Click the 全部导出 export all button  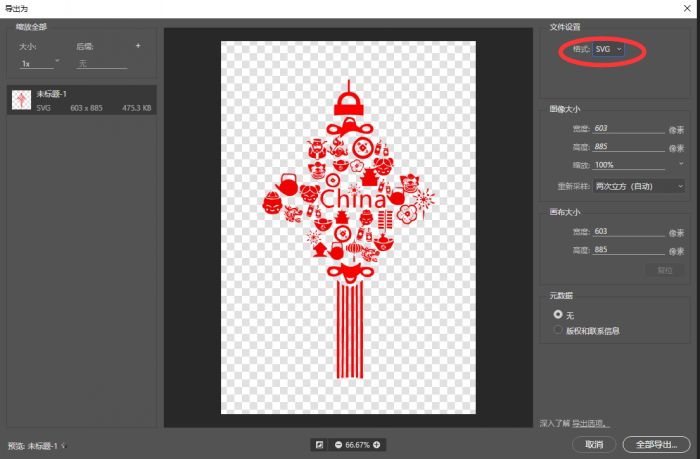(655, 444)
